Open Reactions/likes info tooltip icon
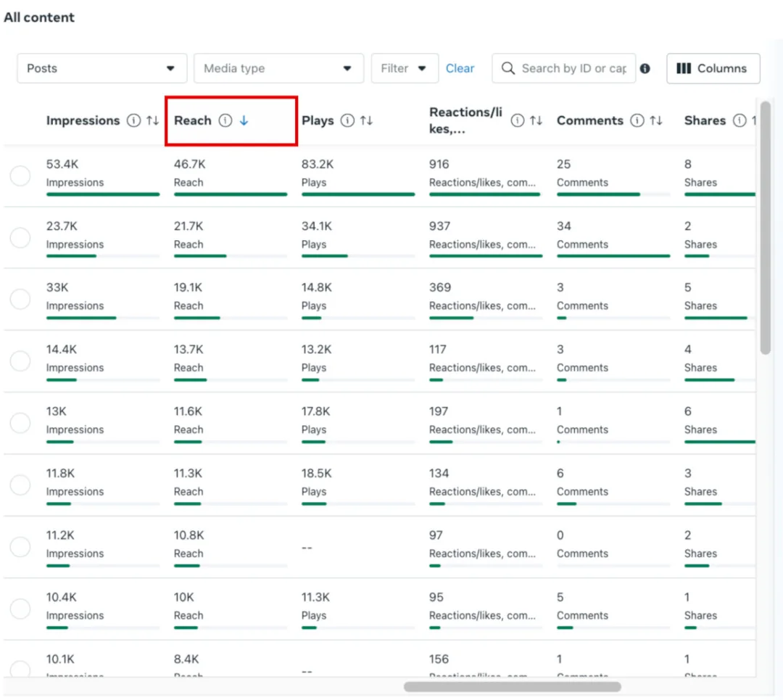783x700 pixels. 518,120
